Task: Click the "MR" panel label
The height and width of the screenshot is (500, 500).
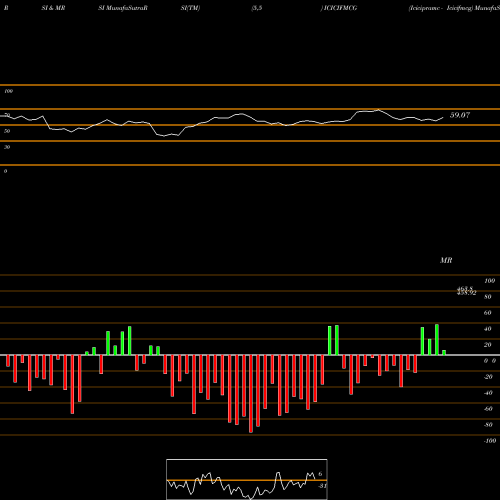Action: [x=446, y=260]
